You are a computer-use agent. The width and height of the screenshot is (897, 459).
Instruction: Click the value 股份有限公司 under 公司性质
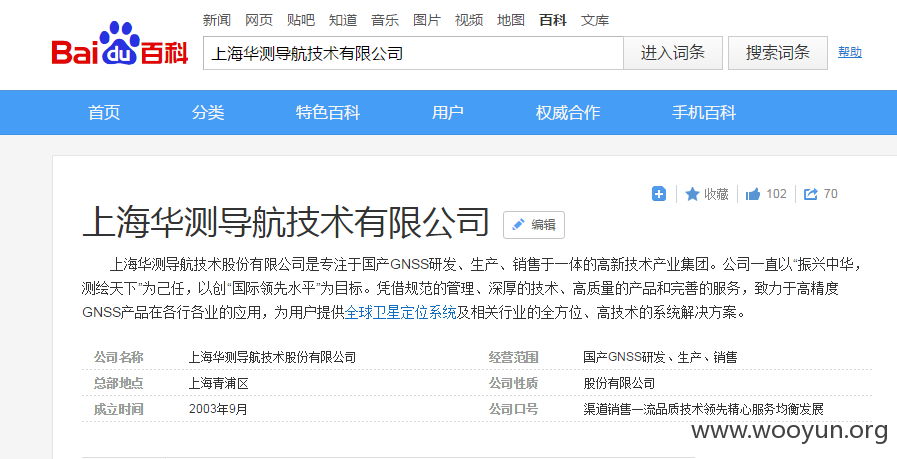(619, 383)
